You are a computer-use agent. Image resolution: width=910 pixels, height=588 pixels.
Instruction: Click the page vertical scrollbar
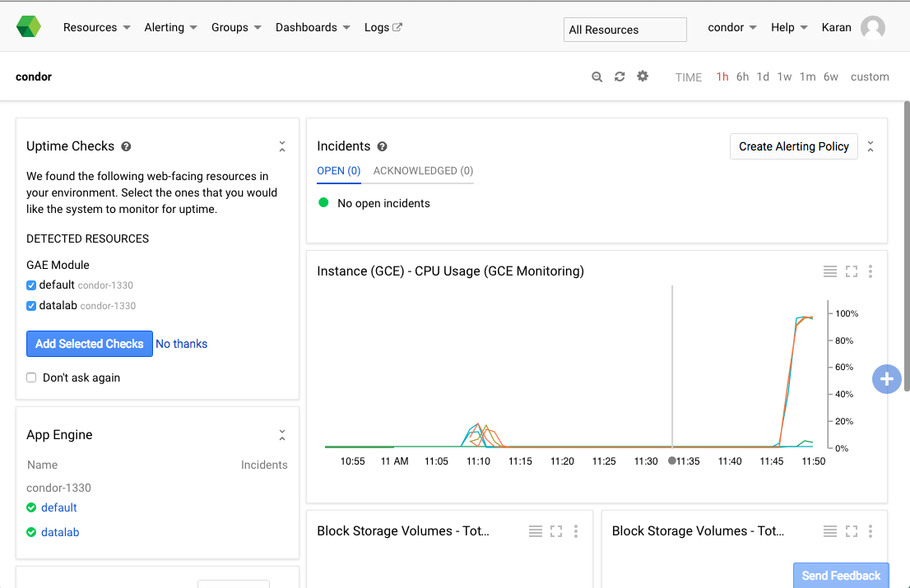coord(907,247)
